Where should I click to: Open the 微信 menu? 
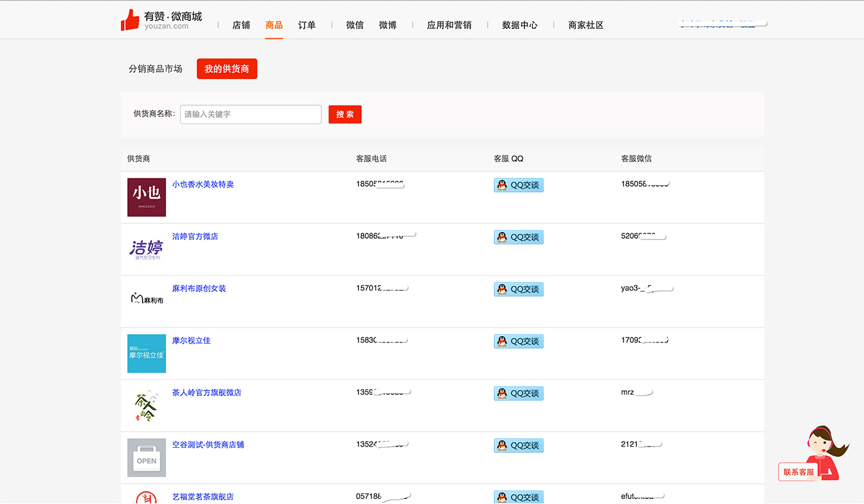tap(355, 25)
